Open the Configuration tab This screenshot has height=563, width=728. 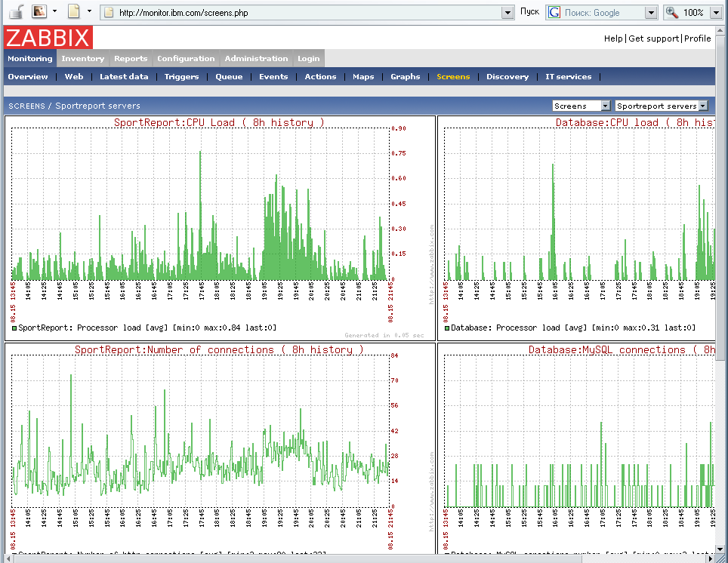pos(186,59)
